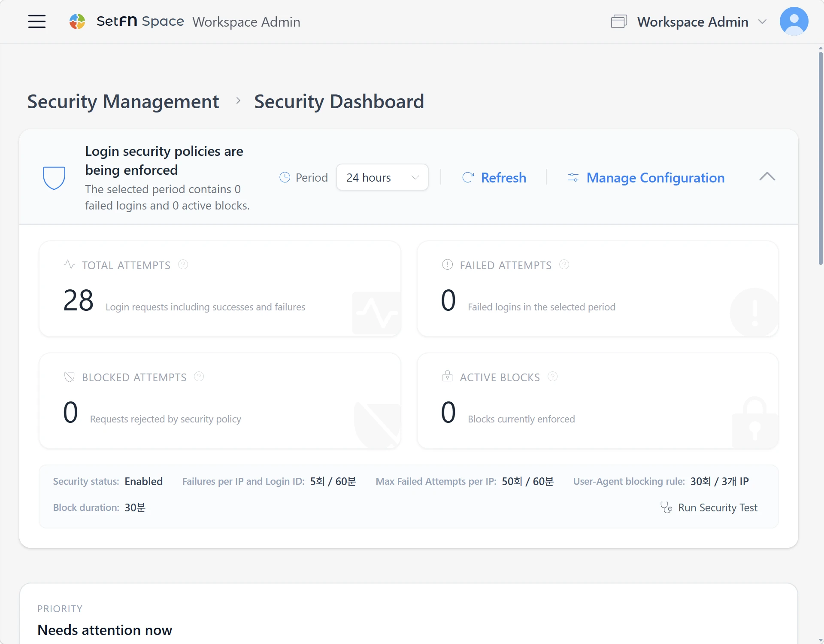Click the Refresh button
The height and width of the screenshot is (644, 824).
pos(494,177)
